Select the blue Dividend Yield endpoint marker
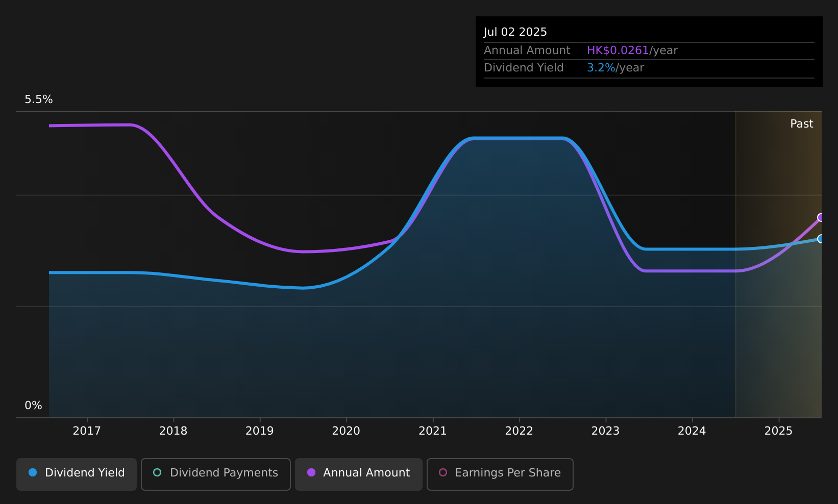Screen dimensions: 838x504 click(821, 239)
